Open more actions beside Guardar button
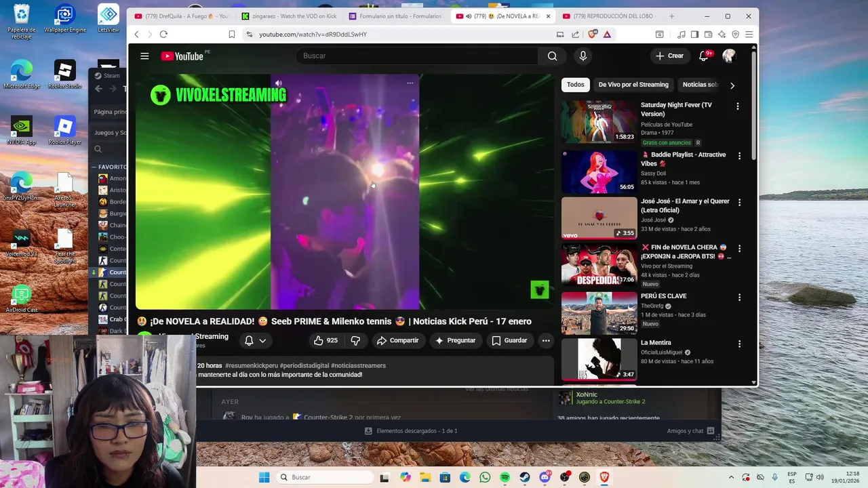Screen dimensions: 868x488 [546, 340]
